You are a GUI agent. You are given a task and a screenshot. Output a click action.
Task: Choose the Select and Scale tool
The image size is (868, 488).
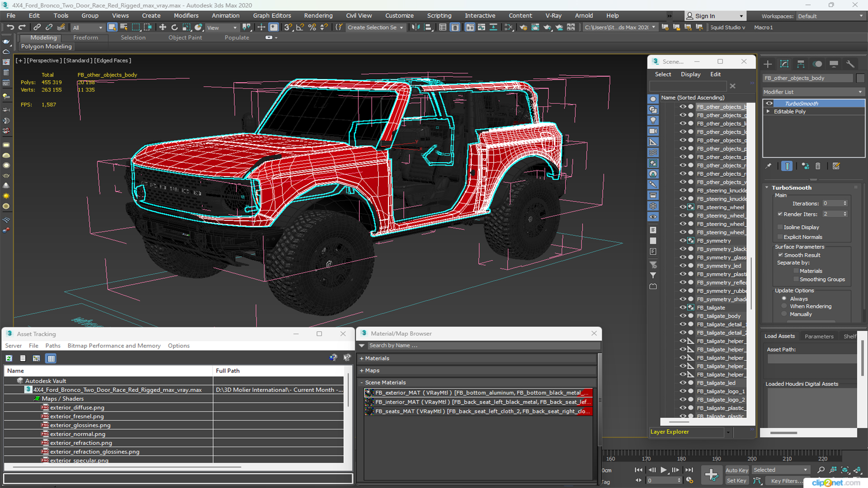pyautogui.click(x=186, y=27)
